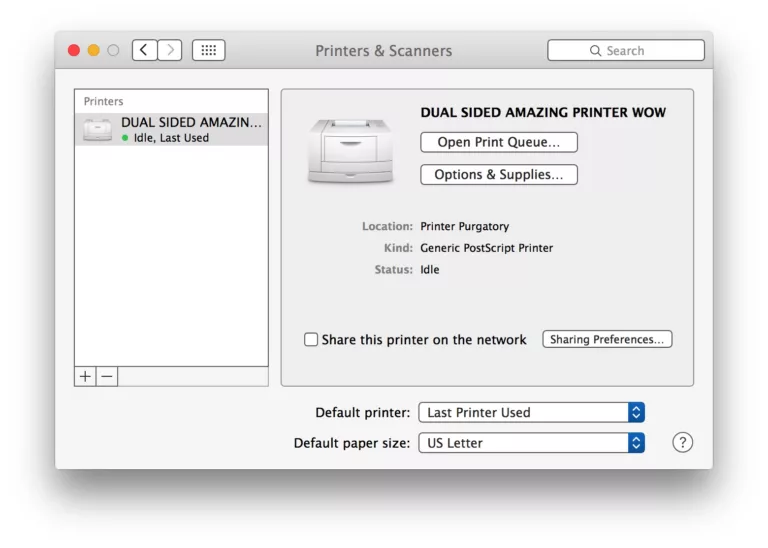Select DUAL SIDED AMAZING printer name in list
The height and width of the screenshot is (548, 768).
191,122
